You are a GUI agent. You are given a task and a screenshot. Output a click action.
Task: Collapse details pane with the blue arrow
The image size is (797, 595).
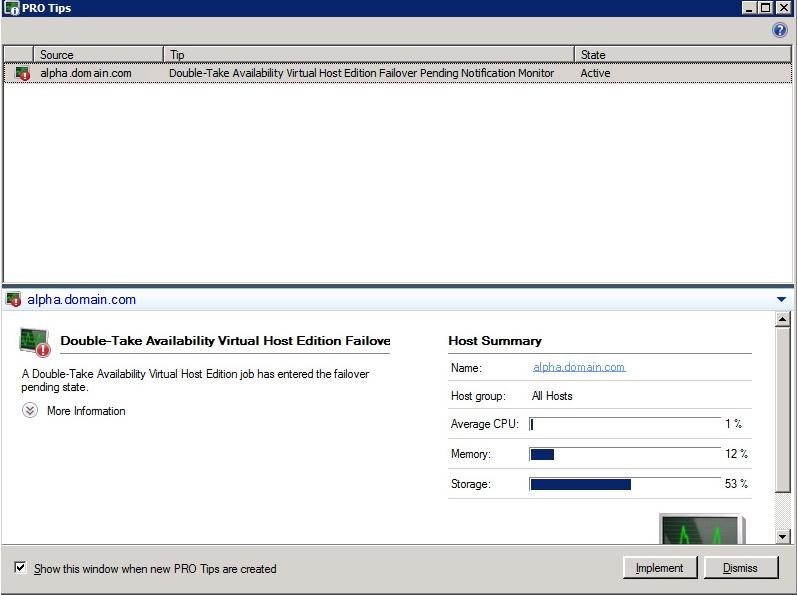tap(781, 300)
